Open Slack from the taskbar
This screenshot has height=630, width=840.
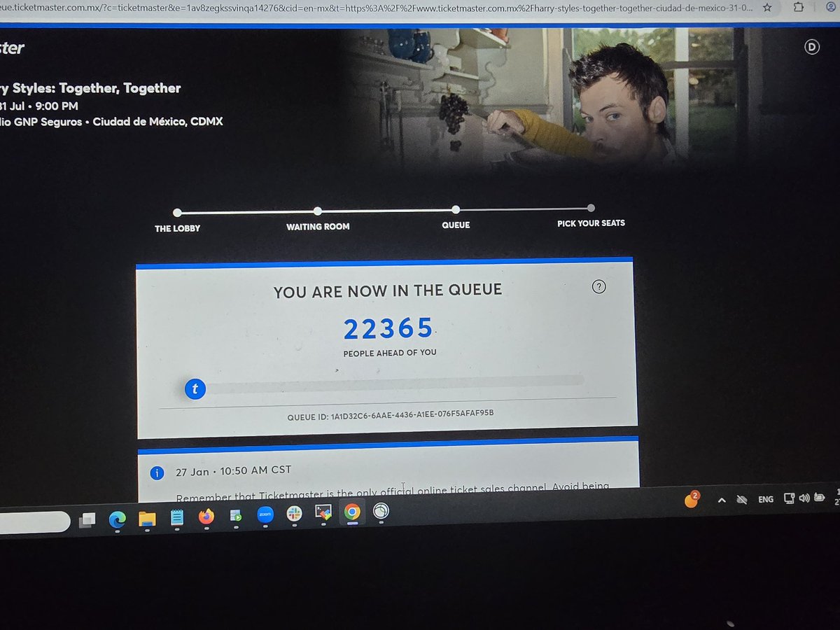point(294,514)
